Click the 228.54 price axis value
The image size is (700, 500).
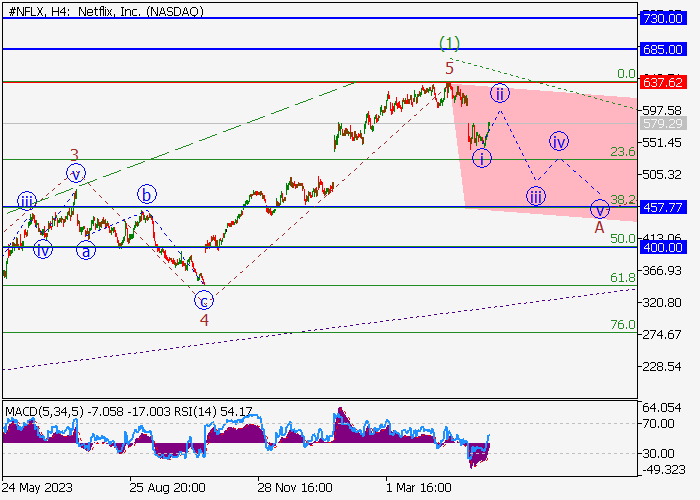pos(662,367)
